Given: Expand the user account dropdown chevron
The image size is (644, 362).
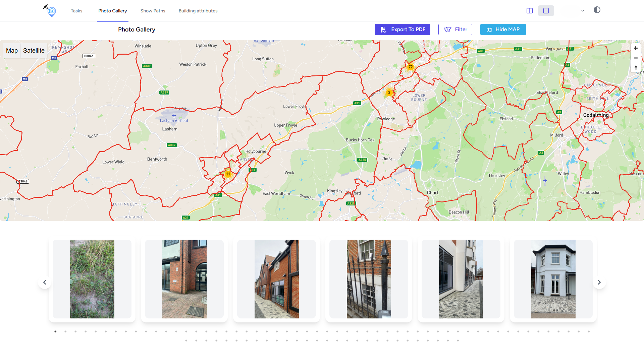Looking at the screenshot, I should [583, 11].
